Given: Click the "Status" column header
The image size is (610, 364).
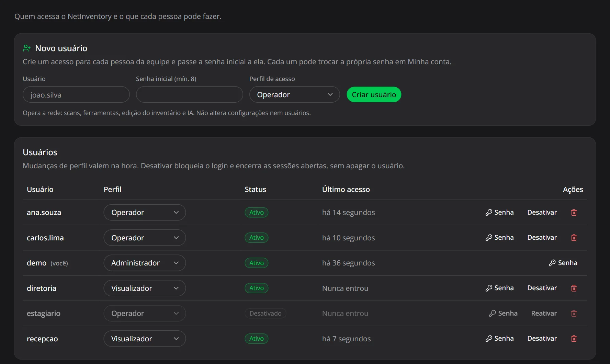Looking at the screenshot, I should 255,189.
